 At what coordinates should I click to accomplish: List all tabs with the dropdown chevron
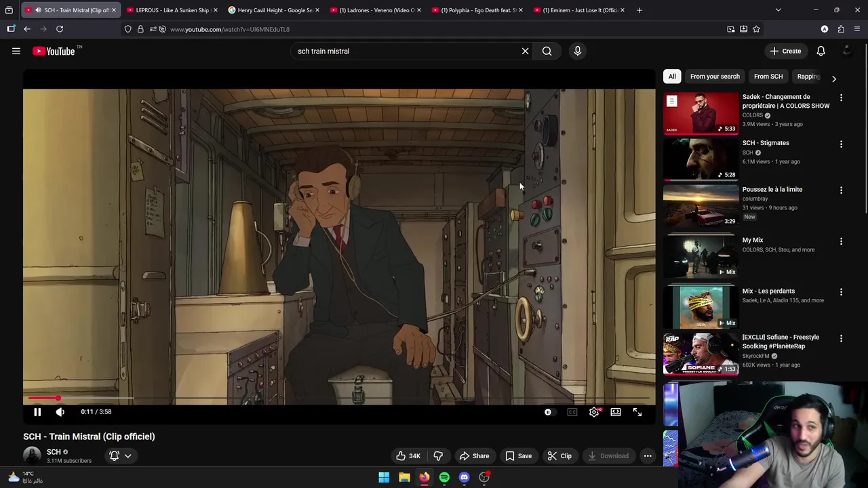point(778,10)
